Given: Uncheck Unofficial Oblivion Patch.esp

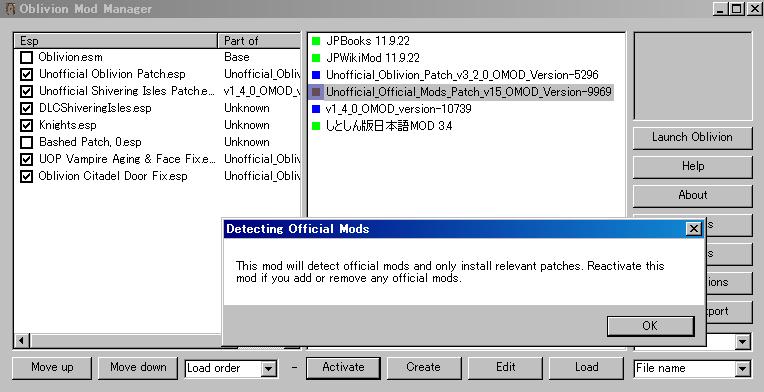Looking at the screenshot, I should [26, 75].
